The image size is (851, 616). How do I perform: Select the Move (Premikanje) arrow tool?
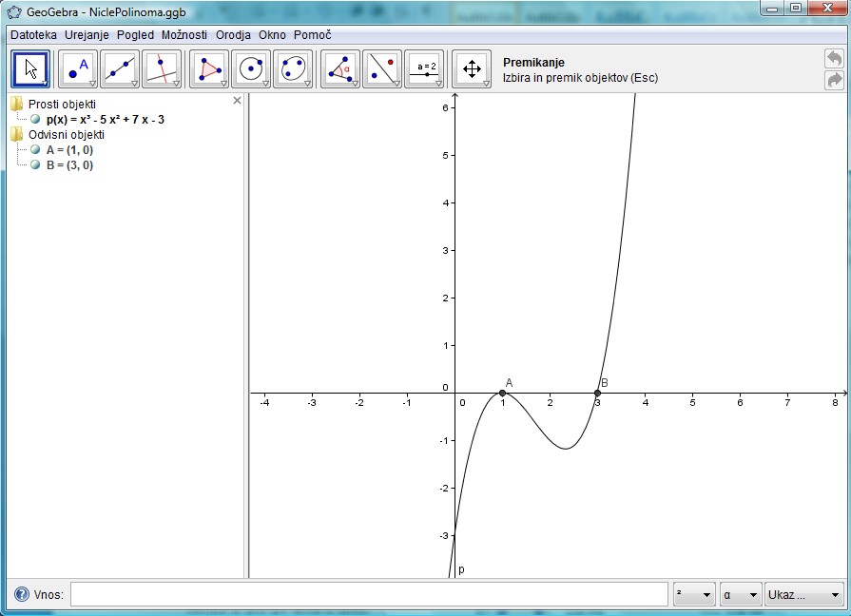[x=30, y=68]
